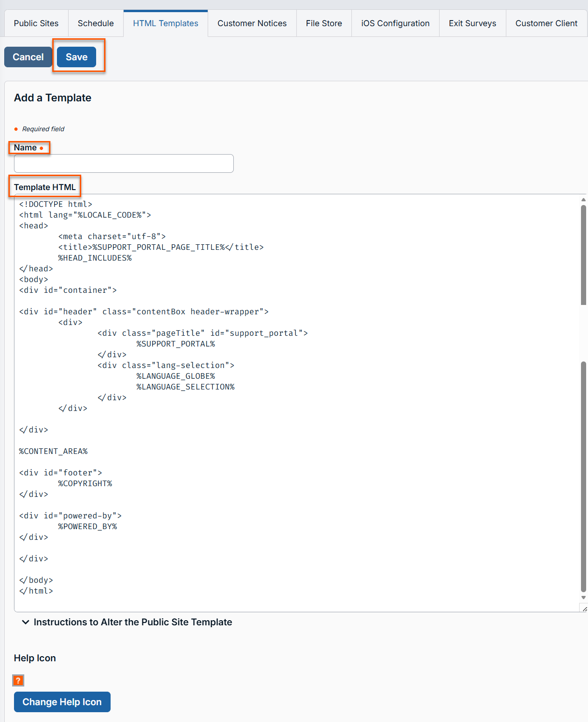The width and height of the screenshot is (588, 722).
Task: Click the %LANGUAGE_SELECTION% placeholder line
Action: tap(186, 387)
